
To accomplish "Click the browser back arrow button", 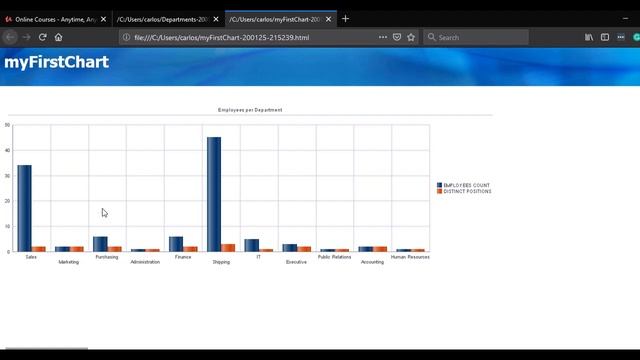I will 11,37.
